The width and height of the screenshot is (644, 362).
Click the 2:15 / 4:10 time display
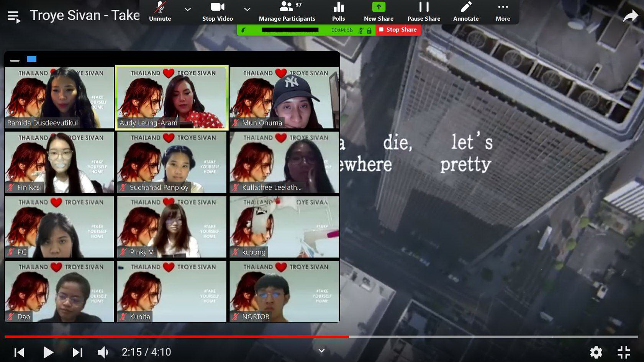click(146, 352)
